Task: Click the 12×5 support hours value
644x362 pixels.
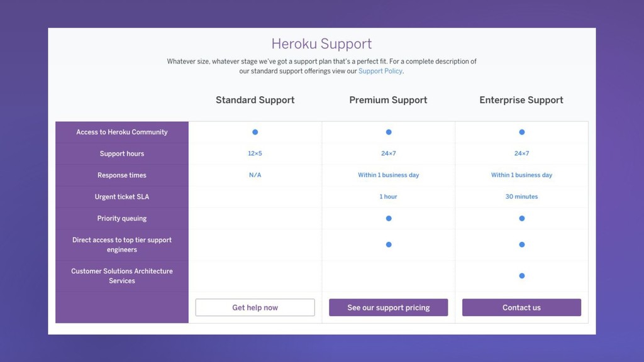Action: coord(255,153)
